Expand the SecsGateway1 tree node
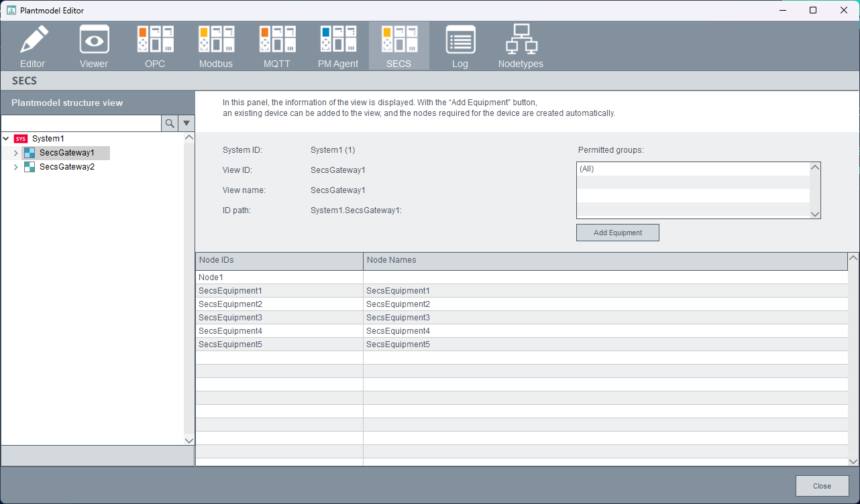Screen dimensions: 860x504 16,153
